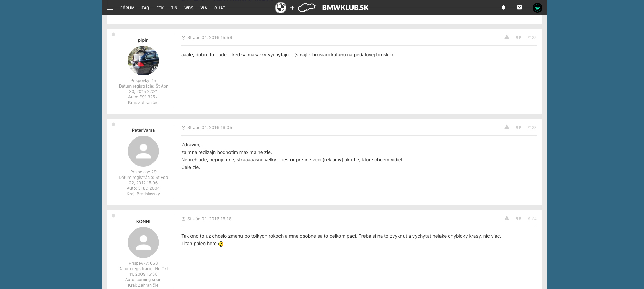This screenshot has height=289, width=644.
Task: Report pipin's post with warning icon
Action: (x=507, y=37)
